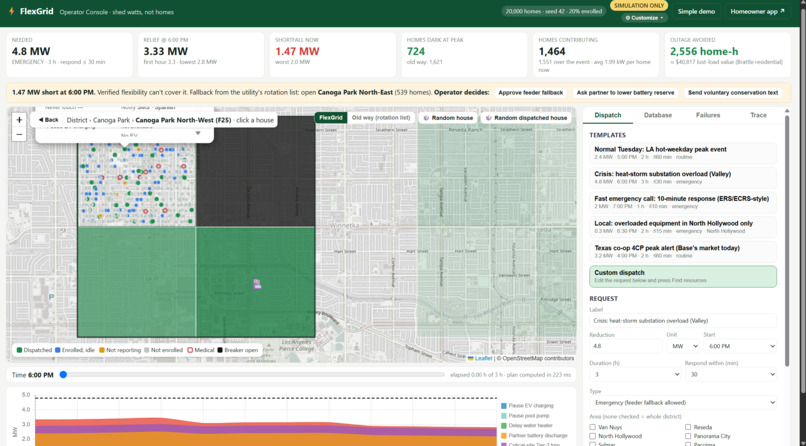Screen dimensions: 806x446
Task: Select the Fast emergency call 10-minute template
Action: (x=683, y=202)
